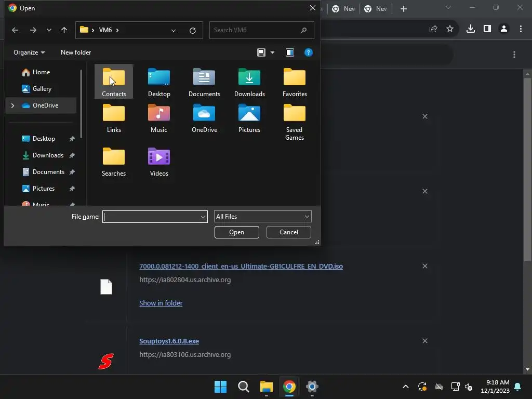Screen dimensions: 532x399
Task: Open the OneDrive folder in file list
Action: pos(204,118)
